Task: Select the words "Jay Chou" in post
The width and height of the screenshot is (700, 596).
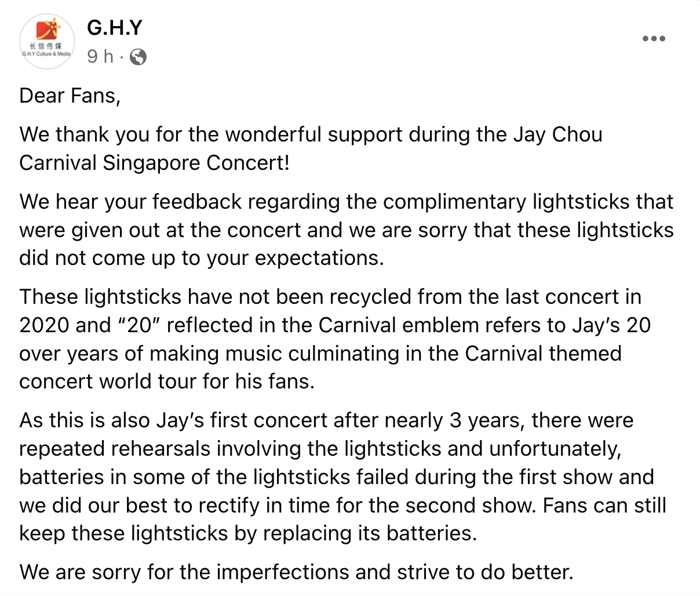Action: coord(558,135)
